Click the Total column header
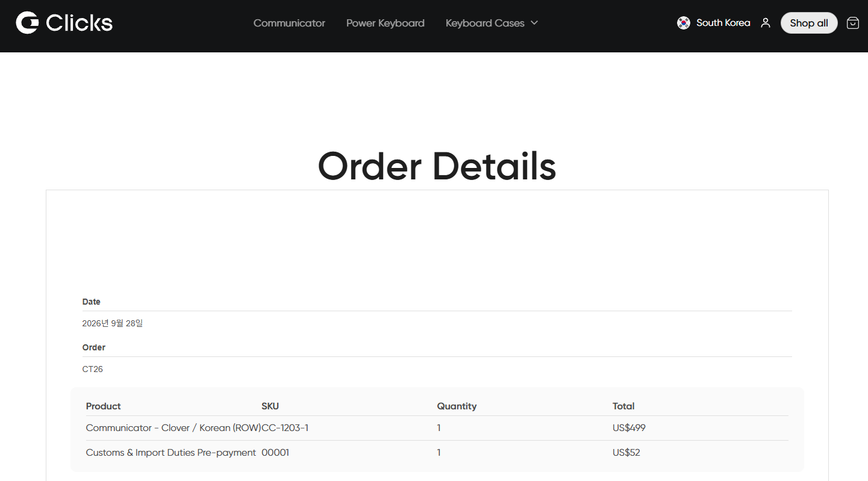The width and height of the screenshot is (868, 481). [623, 406]
